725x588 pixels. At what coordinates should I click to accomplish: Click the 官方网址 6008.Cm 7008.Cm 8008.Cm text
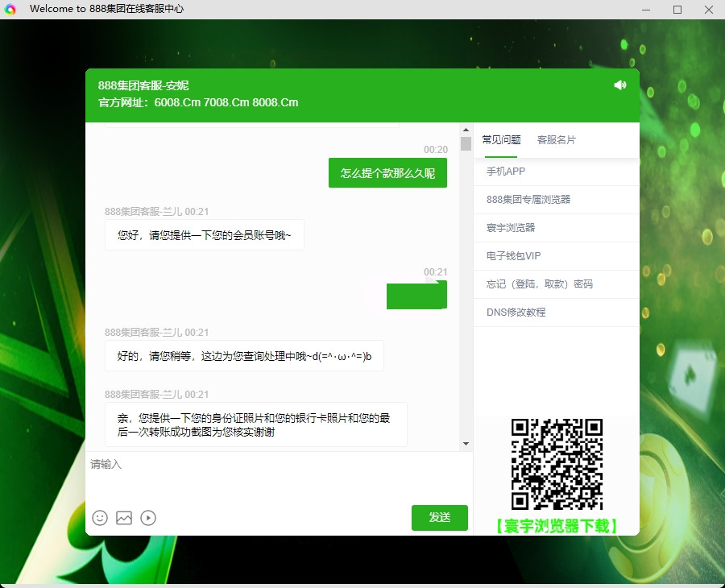pyautogui.click(x=198, y=102)
